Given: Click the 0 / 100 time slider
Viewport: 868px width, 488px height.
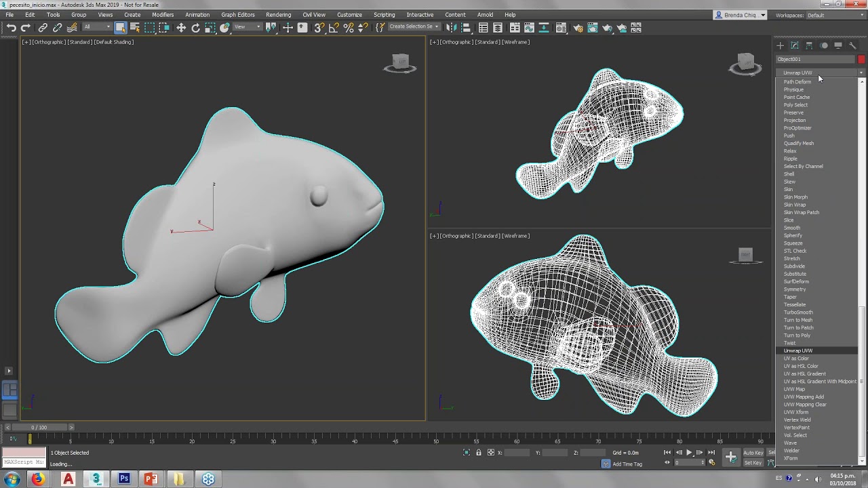Looking at the screenshot, I should coord(40,428).
